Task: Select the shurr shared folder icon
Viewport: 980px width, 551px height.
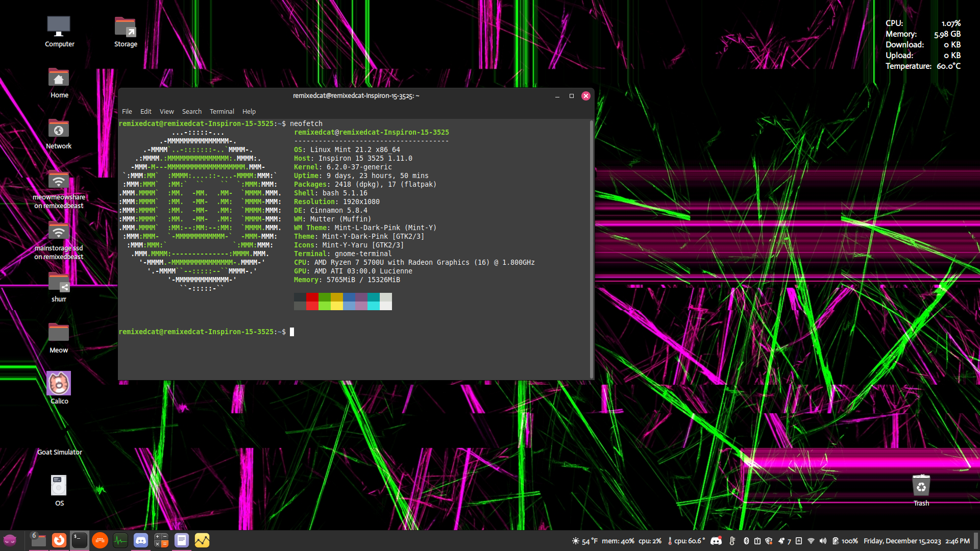Action: click(x=59, y=287)
